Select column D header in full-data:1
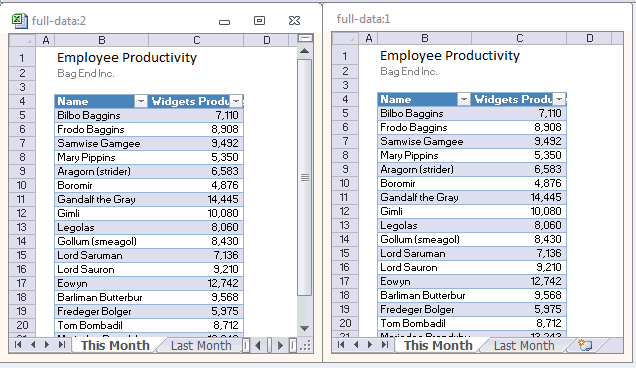This screenshot has width=636, height=368. coord(589,38)
